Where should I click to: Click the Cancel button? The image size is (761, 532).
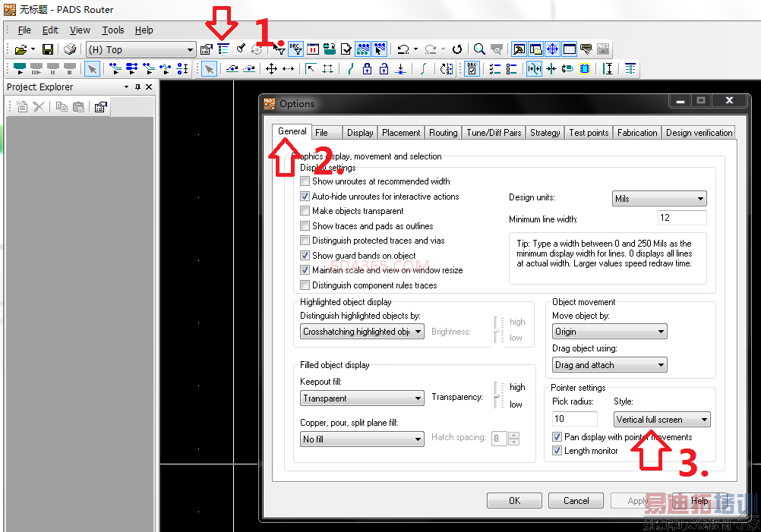tap(576, 500)
